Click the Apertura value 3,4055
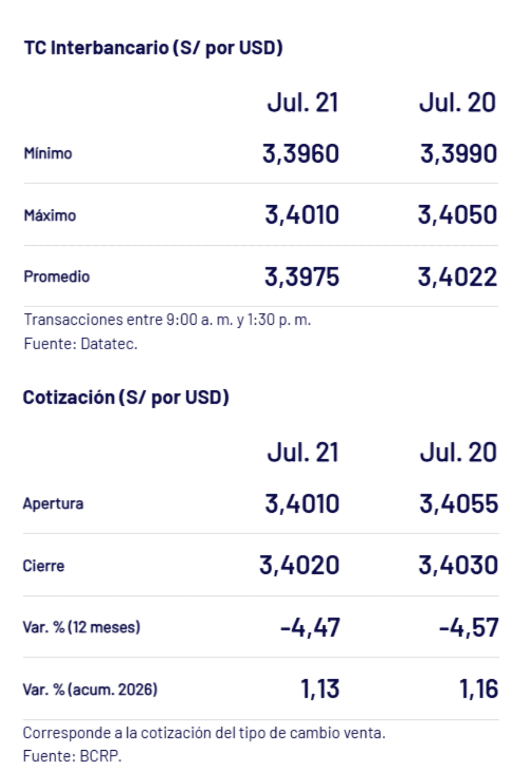532x776 pixels. pos(459,504)
